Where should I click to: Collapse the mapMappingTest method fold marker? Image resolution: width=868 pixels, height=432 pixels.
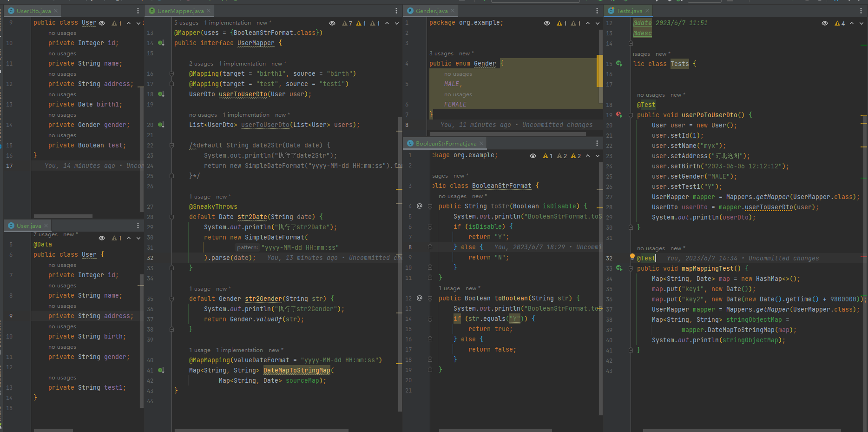[x=631, y=268]
